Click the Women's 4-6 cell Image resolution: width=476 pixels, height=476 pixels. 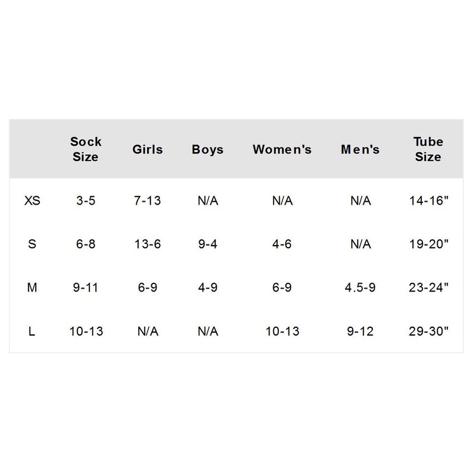coord(282,245)
